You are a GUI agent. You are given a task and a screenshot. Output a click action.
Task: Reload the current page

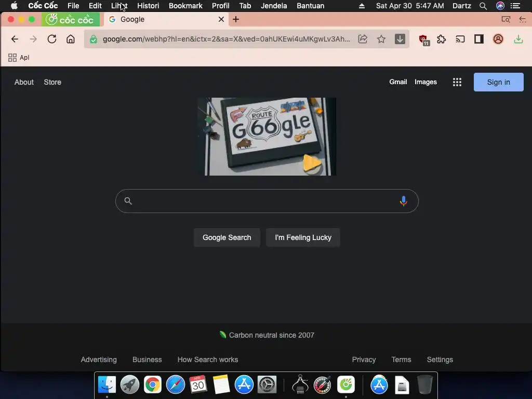(x=52, y=39)
